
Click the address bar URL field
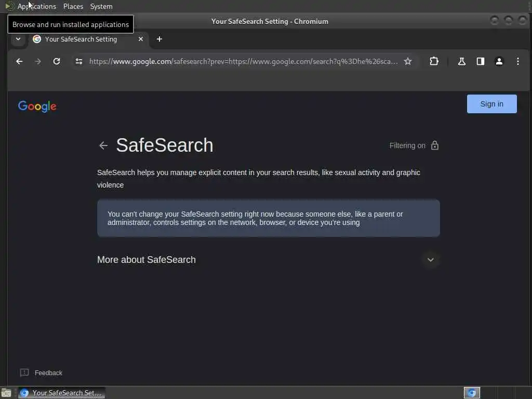coord(243,61)
